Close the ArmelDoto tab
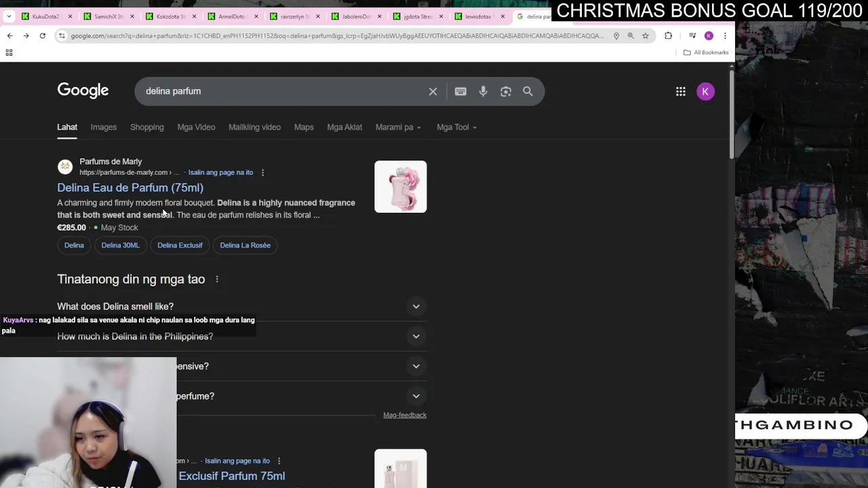This screenshot has width=868, height=488. pos(256,16)
